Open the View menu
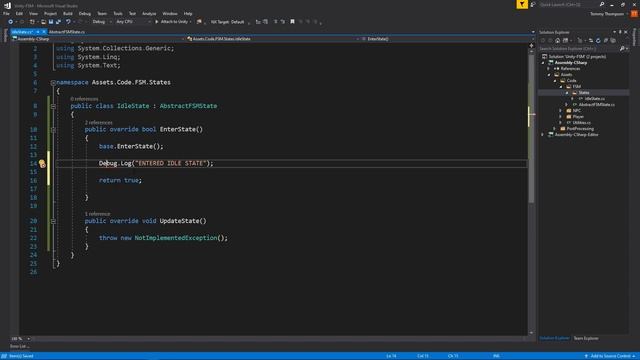Image resolution: width=640 pixels, height=360 pixels. (33, 13)
